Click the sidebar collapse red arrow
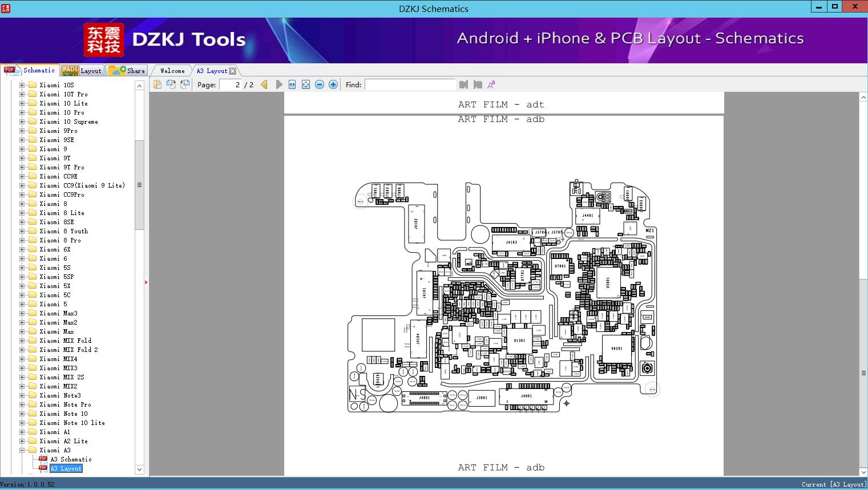Image resolution: width=868 pixels, height=490 pixels. (x=146, y=282)
